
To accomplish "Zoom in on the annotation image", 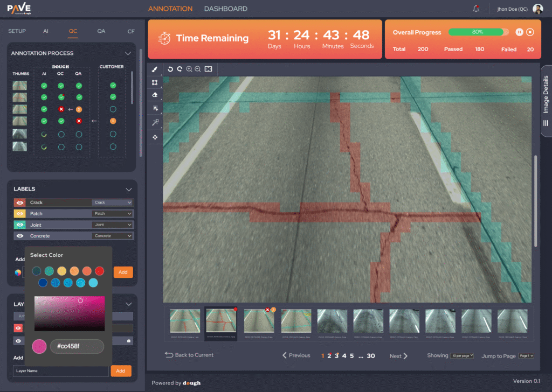I will click(x=189, y=69).
